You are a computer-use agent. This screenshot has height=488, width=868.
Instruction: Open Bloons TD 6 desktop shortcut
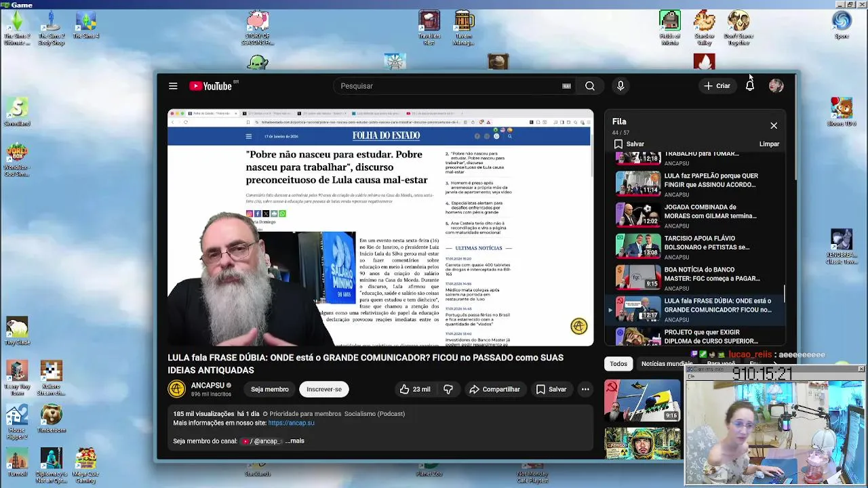(842, 112)
